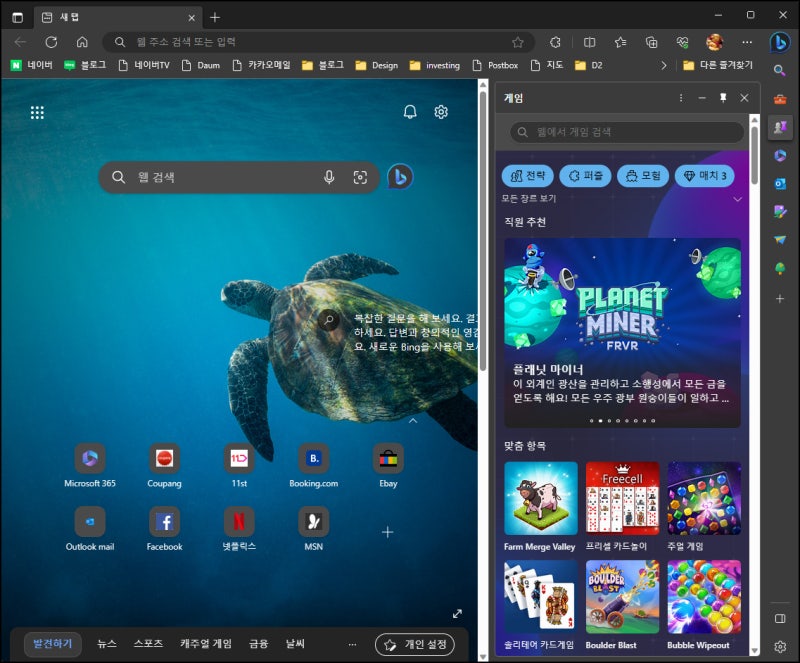
Task: Open the Booking.com quick link
Action: 313,465
